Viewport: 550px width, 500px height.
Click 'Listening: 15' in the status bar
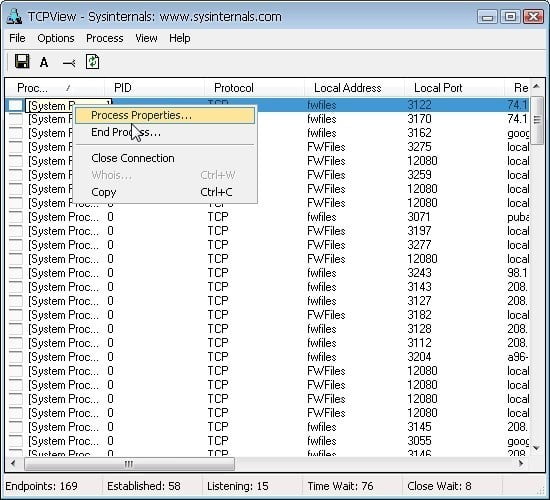(237, 486)
